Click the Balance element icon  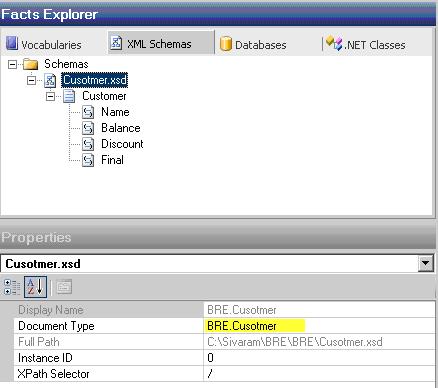[88, 128]
